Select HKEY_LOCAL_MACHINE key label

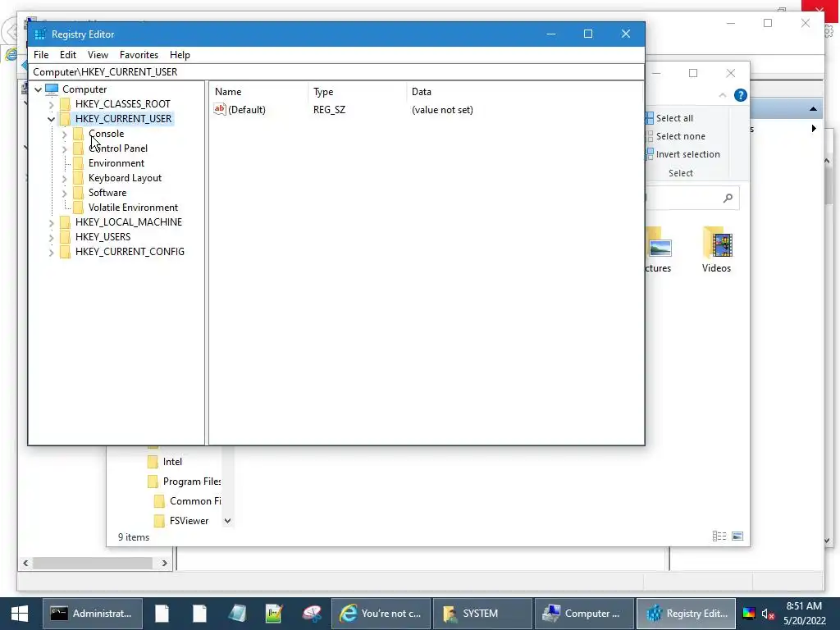129,221
